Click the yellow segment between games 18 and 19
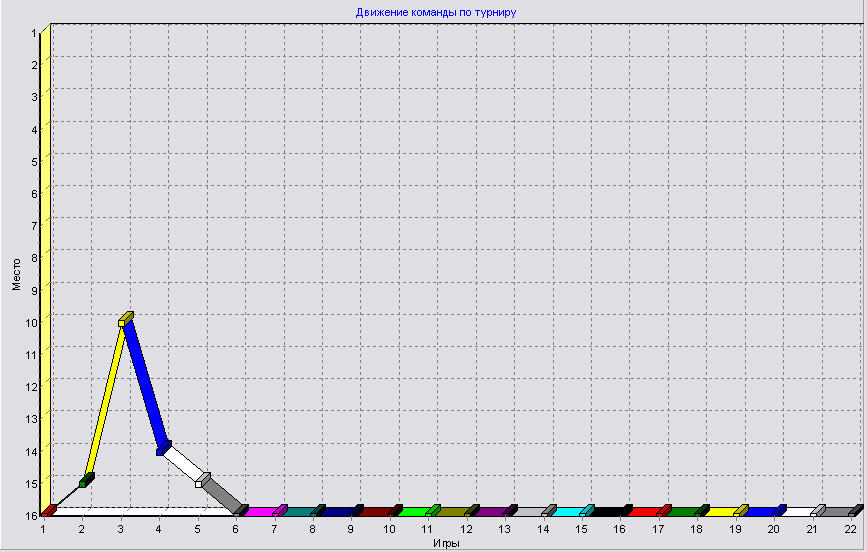867x552 pixels. [x=721, y=512]
